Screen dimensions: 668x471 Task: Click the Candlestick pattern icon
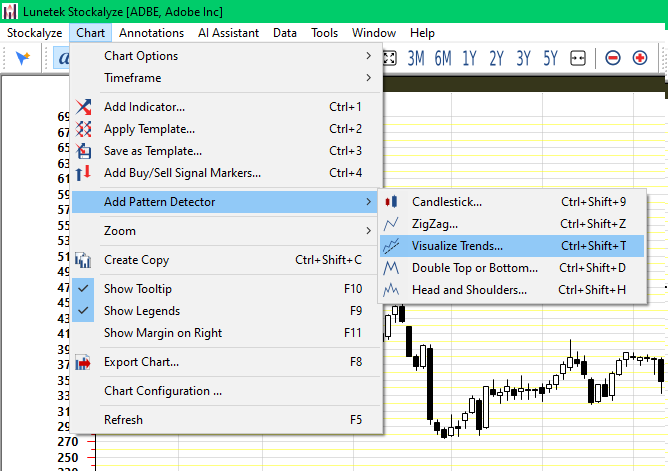[x=391, y=202]
